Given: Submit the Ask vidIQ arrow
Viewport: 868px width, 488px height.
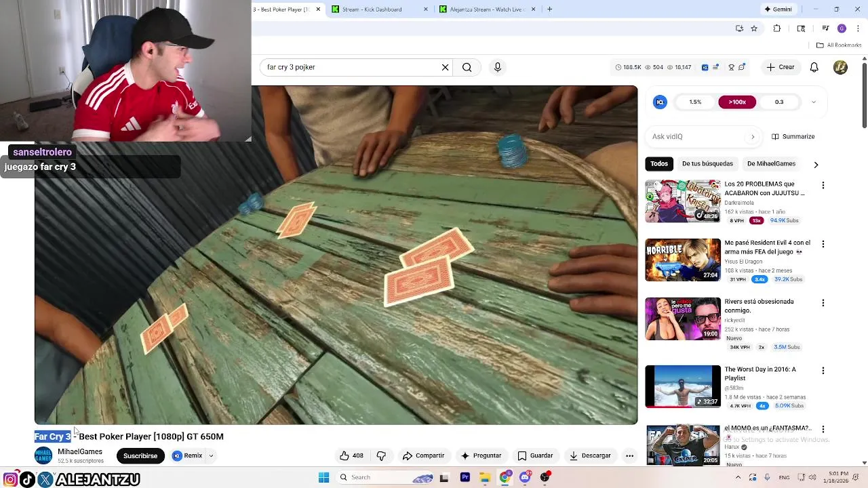Looking at the screenshot, I should [x=752, y=137].
